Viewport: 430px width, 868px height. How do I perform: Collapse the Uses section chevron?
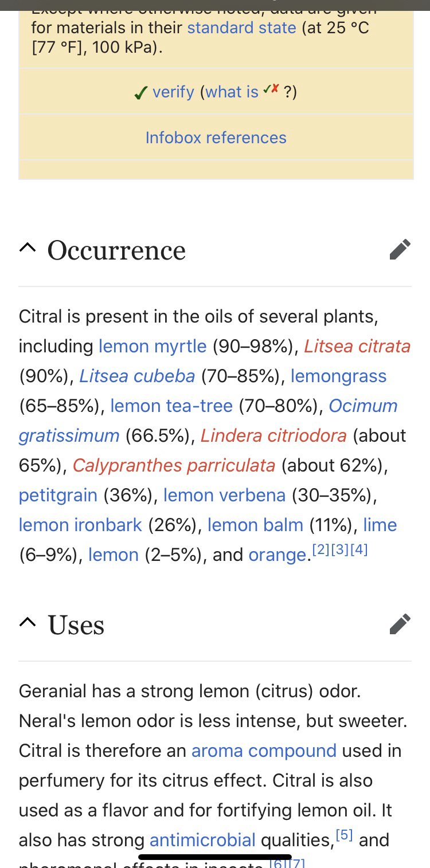coord(26,622)
